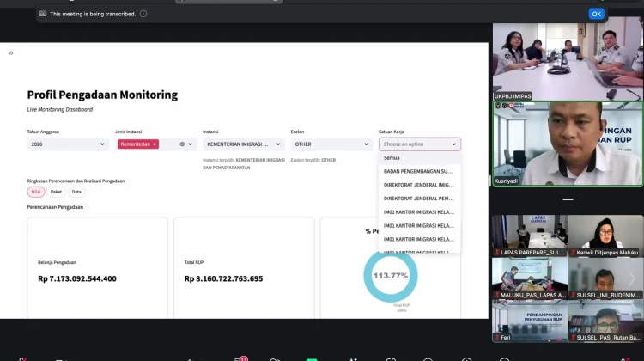Viewport: 644px width, 361px height.
Task: Remove the Kementerian tag with x
Action: tap(155, 144)
